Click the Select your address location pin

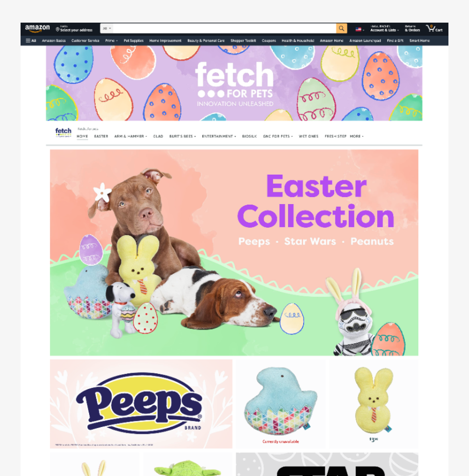tap(58, 29)
